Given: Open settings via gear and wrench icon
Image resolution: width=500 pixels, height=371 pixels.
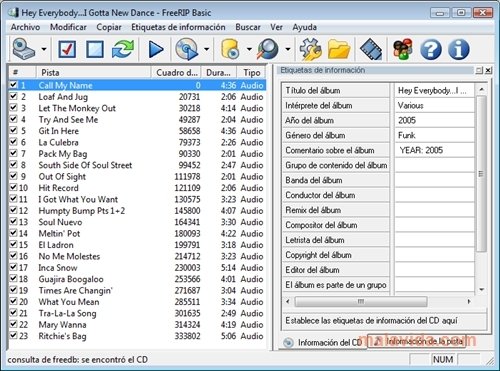Looking at the screenshot, I should coord(310,49).
